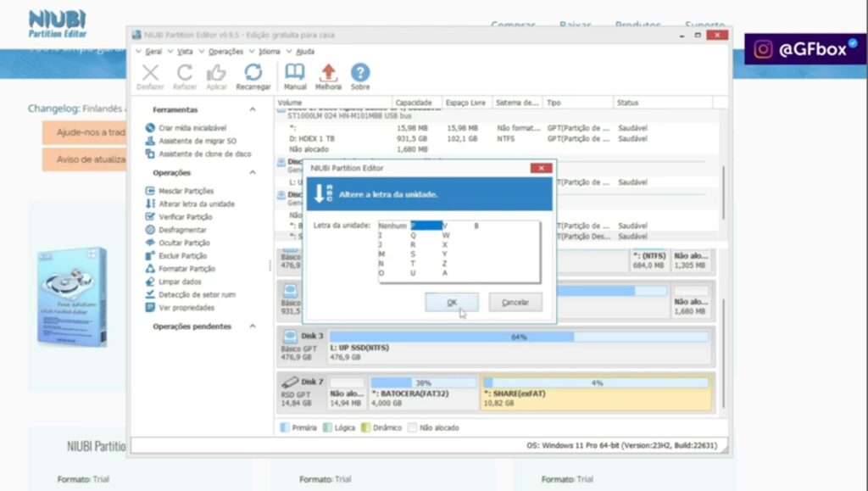Select the BATOCERA(FAT32) partition block
Screen dimensions: 868x491
click(424, 393)
